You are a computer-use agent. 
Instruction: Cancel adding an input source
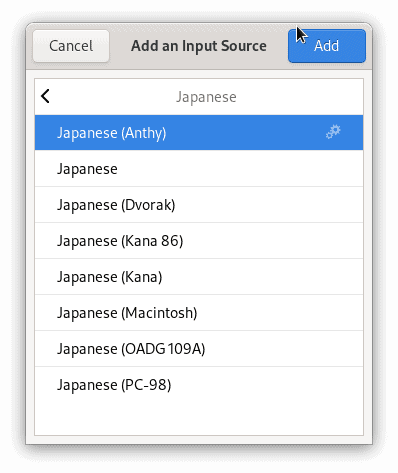tap(71, 46)
